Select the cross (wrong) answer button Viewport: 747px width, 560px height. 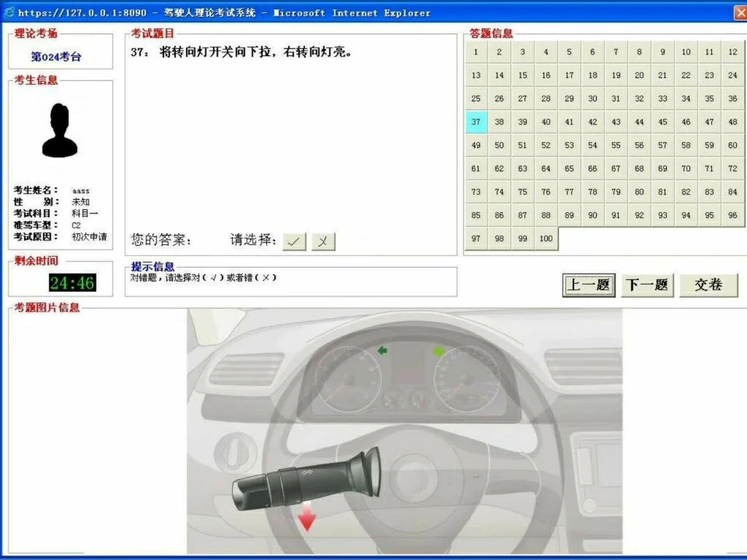323,241
